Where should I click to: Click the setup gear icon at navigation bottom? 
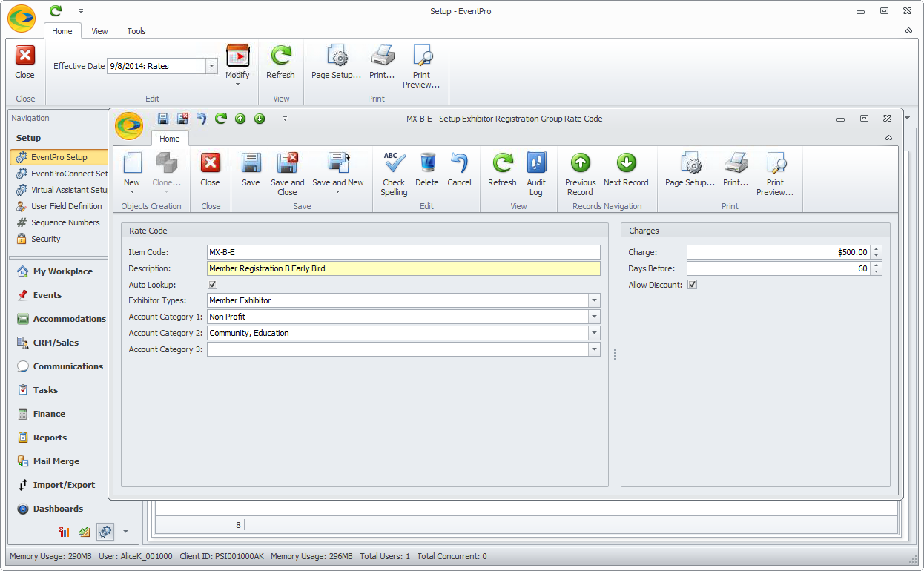click(x=105, y=531)
